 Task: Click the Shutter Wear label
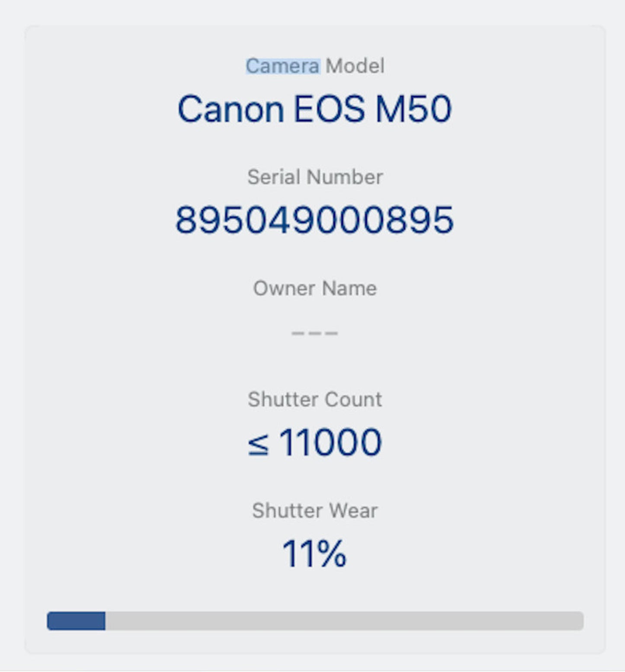[315, 511]
